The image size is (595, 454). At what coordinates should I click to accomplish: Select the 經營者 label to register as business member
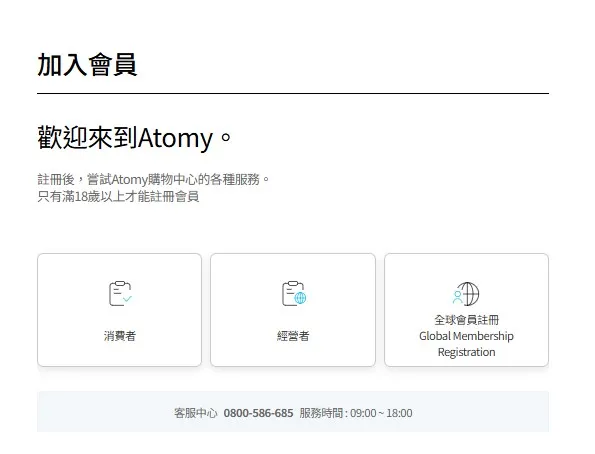click(293, 336)
